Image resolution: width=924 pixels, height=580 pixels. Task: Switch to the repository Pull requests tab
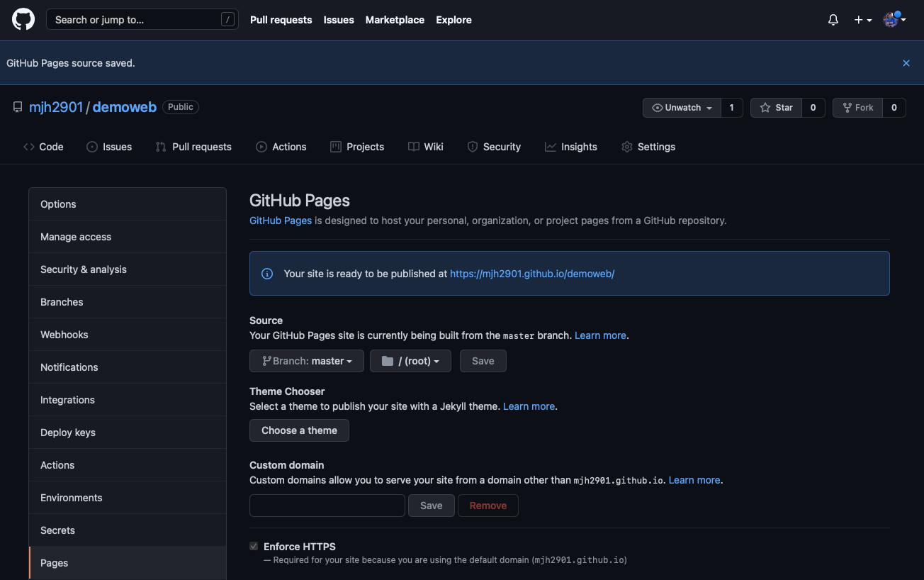193,147
